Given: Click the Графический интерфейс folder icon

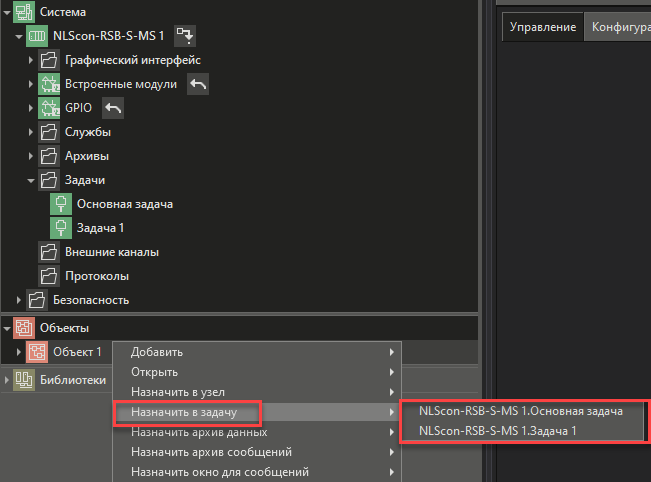Looking at the screenshot, I should (49, 60).
